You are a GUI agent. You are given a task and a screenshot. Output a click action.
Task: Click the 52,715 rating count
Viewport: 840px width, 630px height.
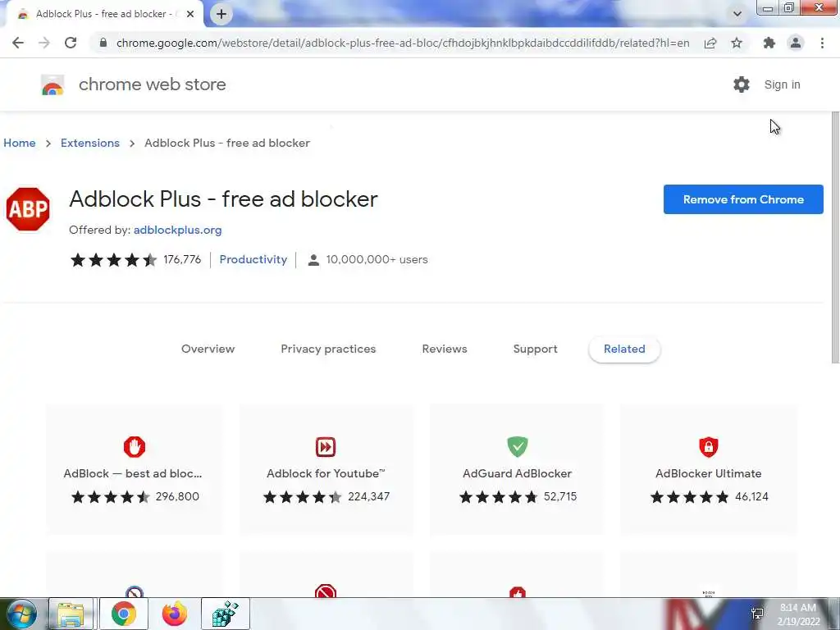560,496
